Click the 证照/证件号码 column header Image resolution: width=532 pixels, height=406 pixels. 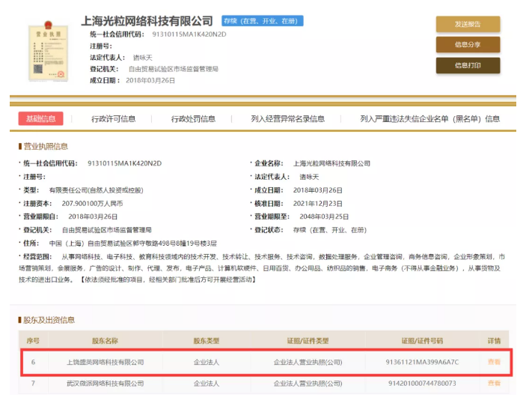[422, 341]
